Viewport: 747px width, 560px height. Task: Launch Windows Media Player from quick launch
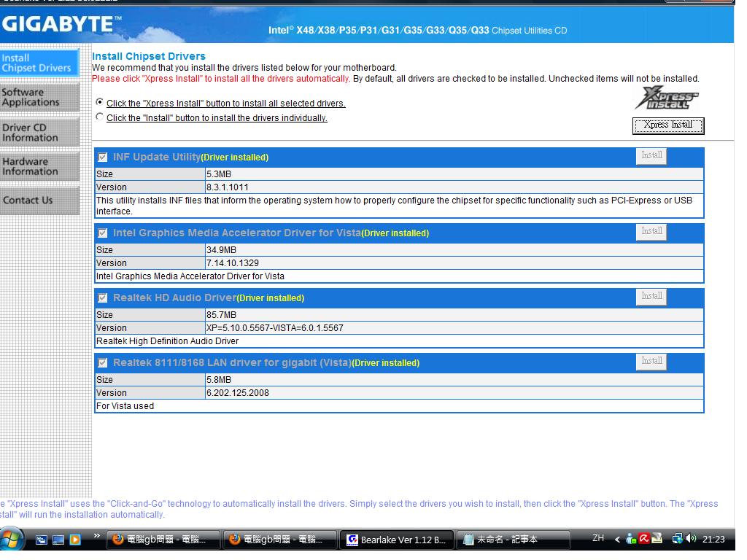74,540
